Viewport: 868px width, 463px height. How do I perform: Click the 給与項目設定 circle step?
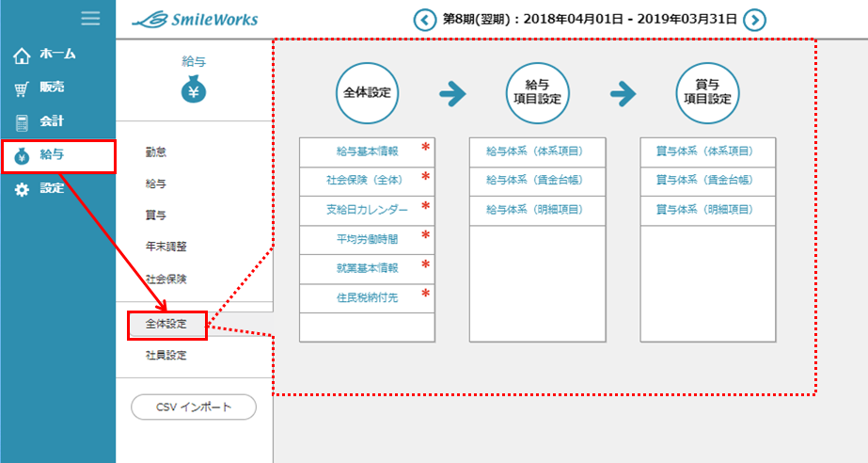point(537,92)
